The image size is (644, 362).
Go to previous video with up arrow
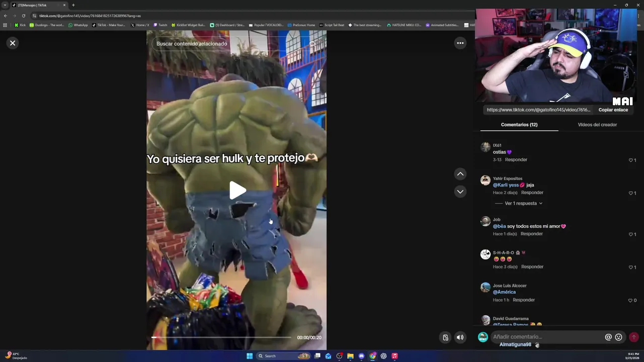tap(460, 174)
